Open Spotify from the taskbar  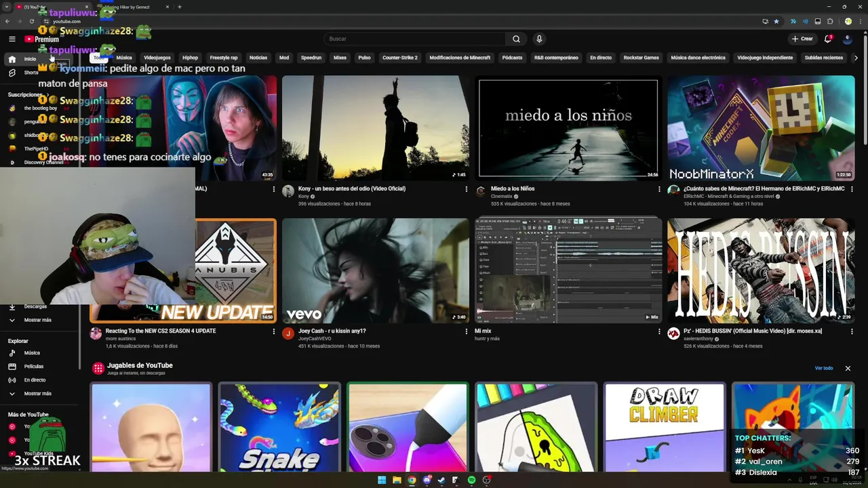tap(471, 480)
